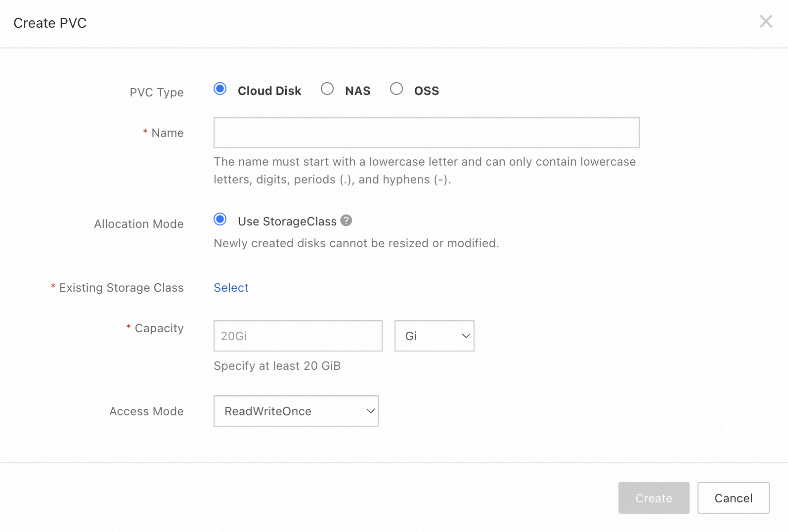This screenshot has height=532, width=788.
Task: Click the PVC Type label
Action: click(x=157, y=92)
